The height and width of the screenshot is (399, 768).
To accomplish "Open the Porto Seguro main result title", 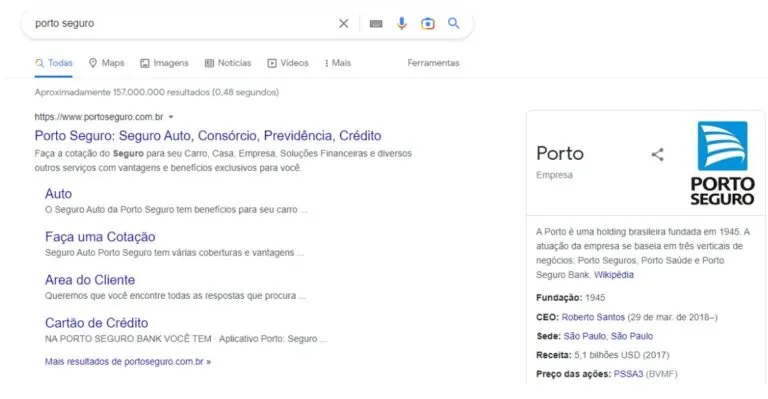I will [208, 136].
